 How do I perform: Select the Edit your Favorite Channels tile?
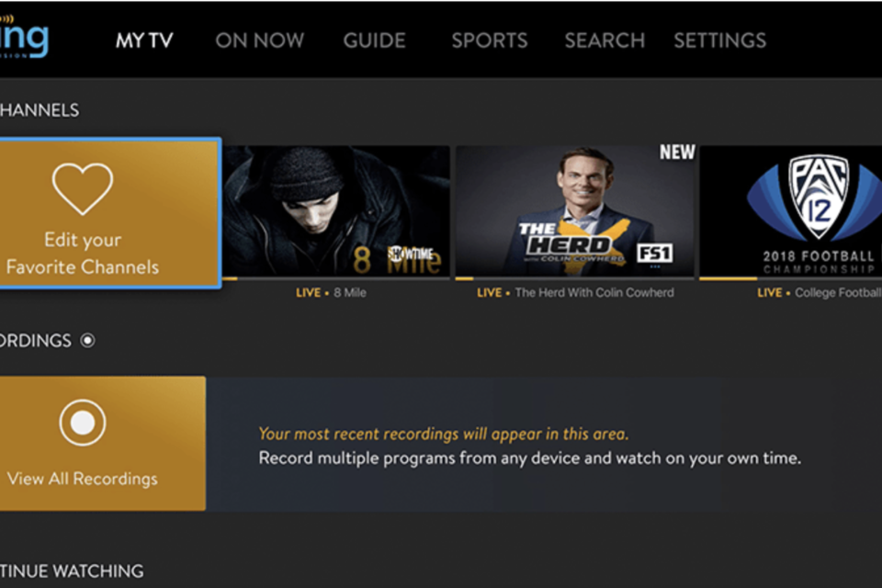pos(109,213)
